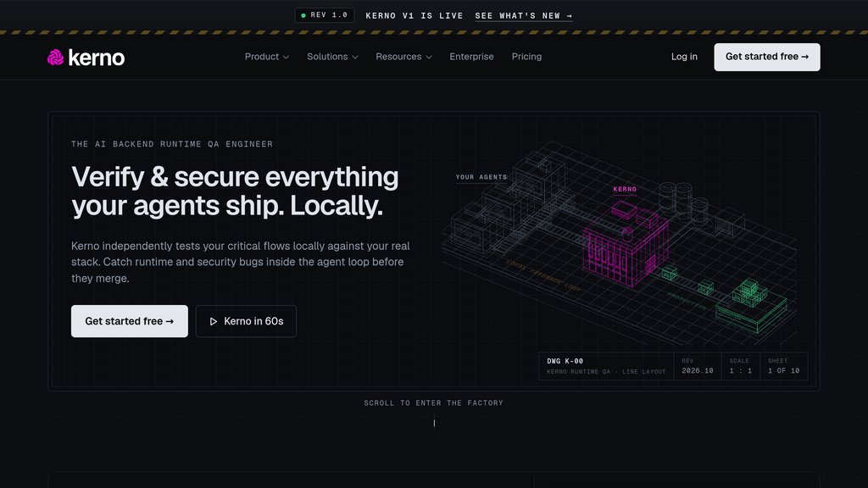Click the arrow in See What's New
The height and width of the screenshot is (488, 868).
click(569, 16)
